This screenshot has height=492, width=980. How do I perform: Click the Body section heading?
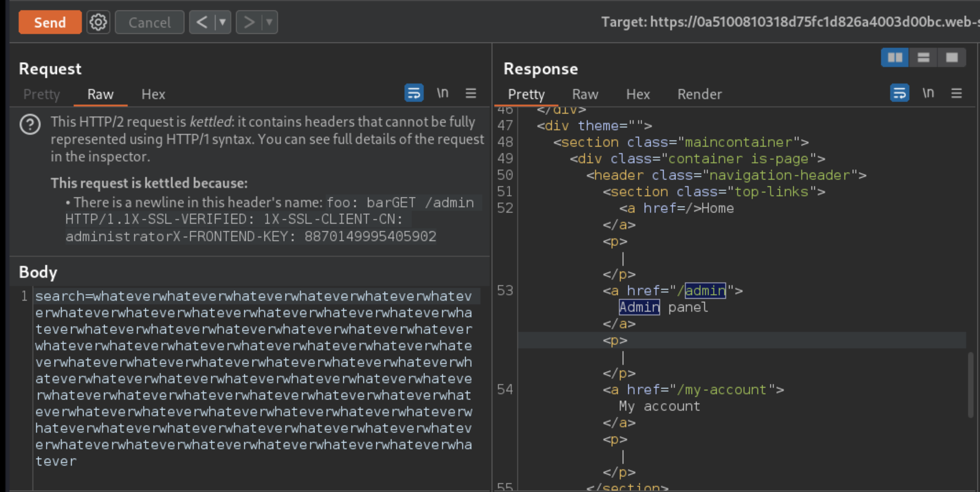pyautogui.click(x=38, y=272)
